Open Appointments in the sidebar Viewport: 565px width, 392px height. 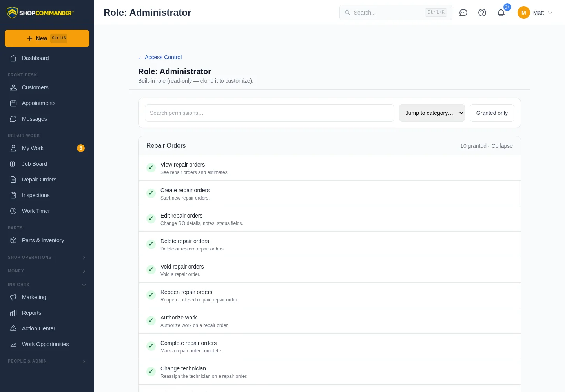click(47, 103)
